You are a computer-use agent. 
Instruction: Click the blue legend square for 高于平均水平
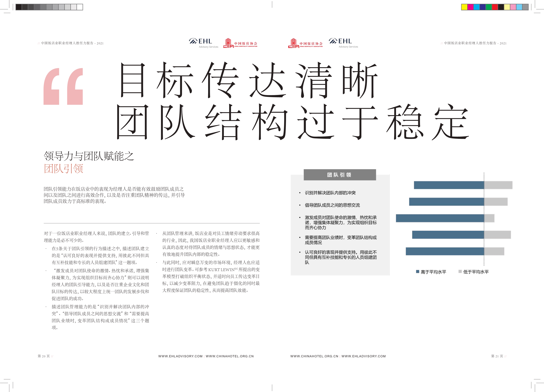point(418,271)
